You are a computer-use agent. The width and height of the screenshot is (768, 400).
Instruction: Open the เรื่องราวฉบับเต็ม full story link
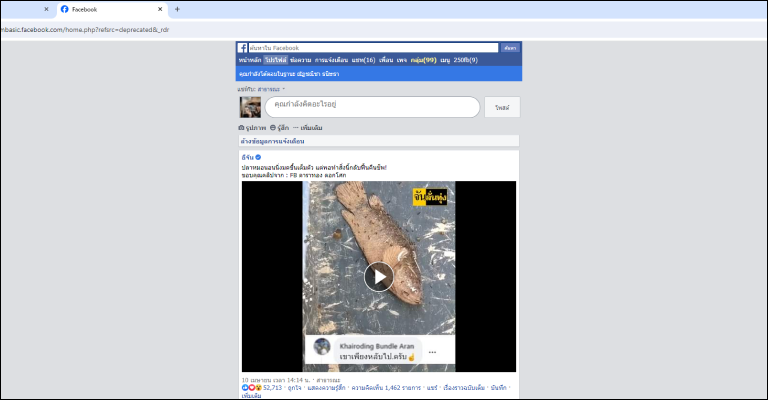tap(464, 388)
